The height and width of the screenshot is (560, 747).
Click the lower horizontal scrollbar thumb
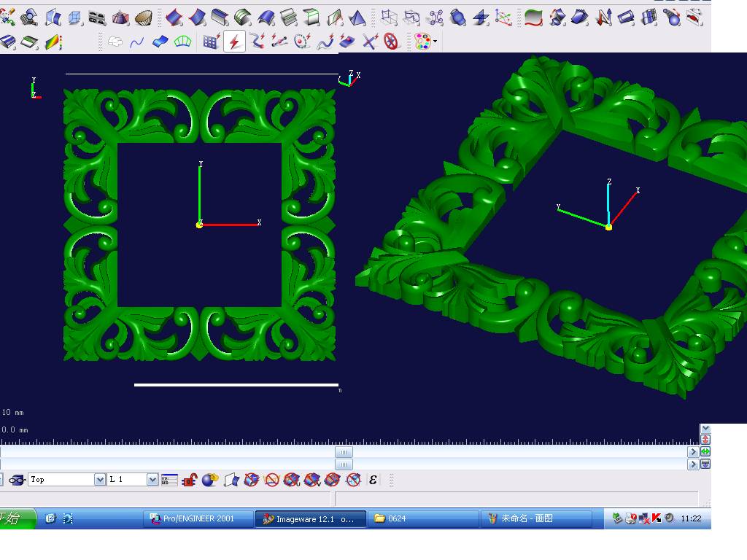pos(344,464)
